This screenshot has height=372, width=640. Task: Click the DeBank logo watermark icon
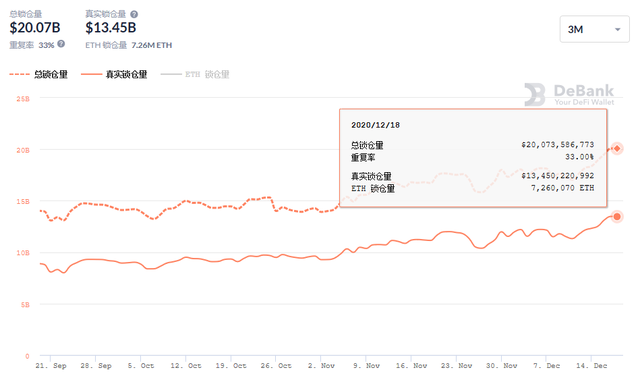click(x=535, y=94)
